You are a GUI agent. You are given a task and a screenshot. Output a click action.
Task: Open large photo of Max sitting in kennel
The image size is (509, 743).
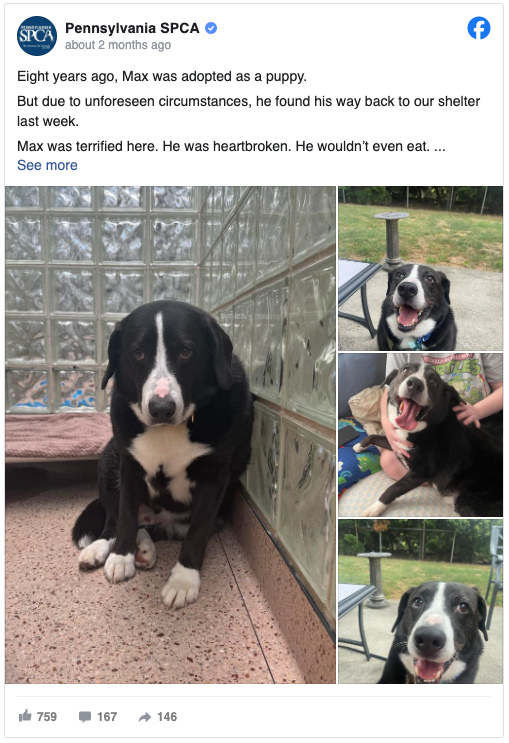(171, 435)
